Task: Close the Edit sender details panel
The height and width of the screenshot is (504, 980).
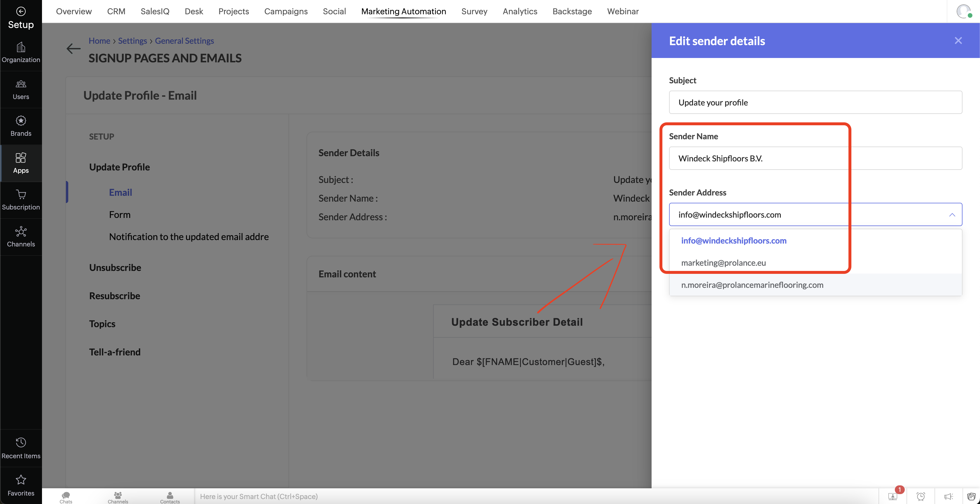Action: [958, 41]
